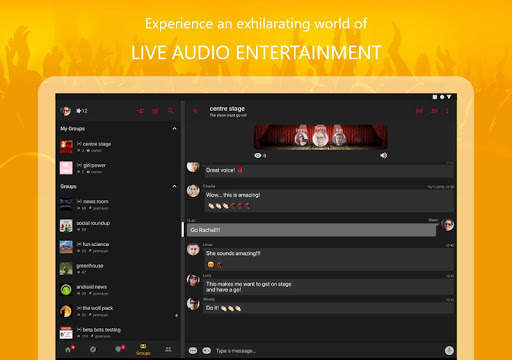The height and width of the screenshot is (360, 512).
Task: Open the news room group
Action: point(118,204)
